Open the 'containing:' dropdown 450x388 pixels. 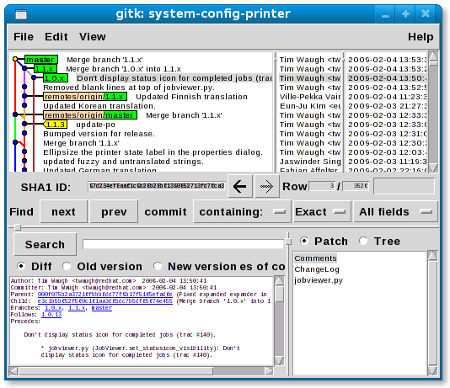pos(242,212)
